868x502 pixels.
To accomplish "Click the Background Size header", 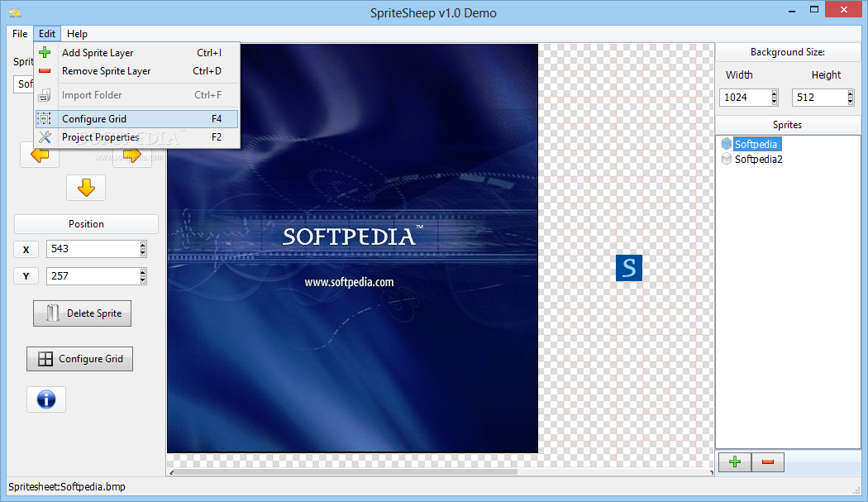I will (x=788, y=52).
